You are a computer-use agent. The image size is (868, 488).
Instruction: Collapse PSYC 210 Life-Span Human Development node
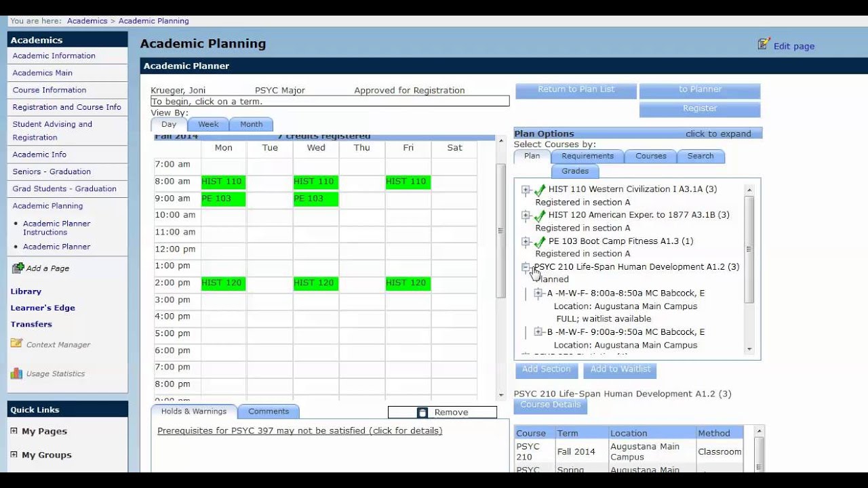tap(526, 267)
